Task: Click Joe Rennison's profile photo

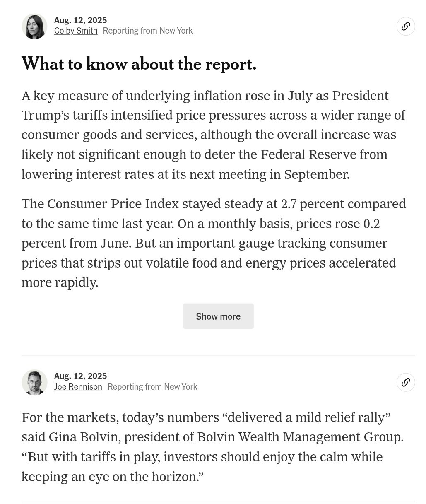Action: point(34,382)
